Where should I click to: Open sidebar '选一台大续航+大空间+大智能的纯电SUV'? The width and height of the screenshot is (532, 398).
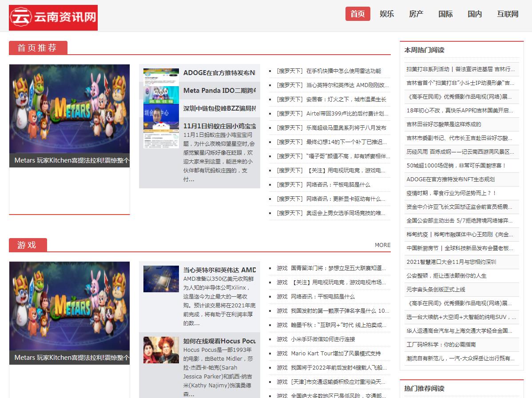click(x=461, y=317)
